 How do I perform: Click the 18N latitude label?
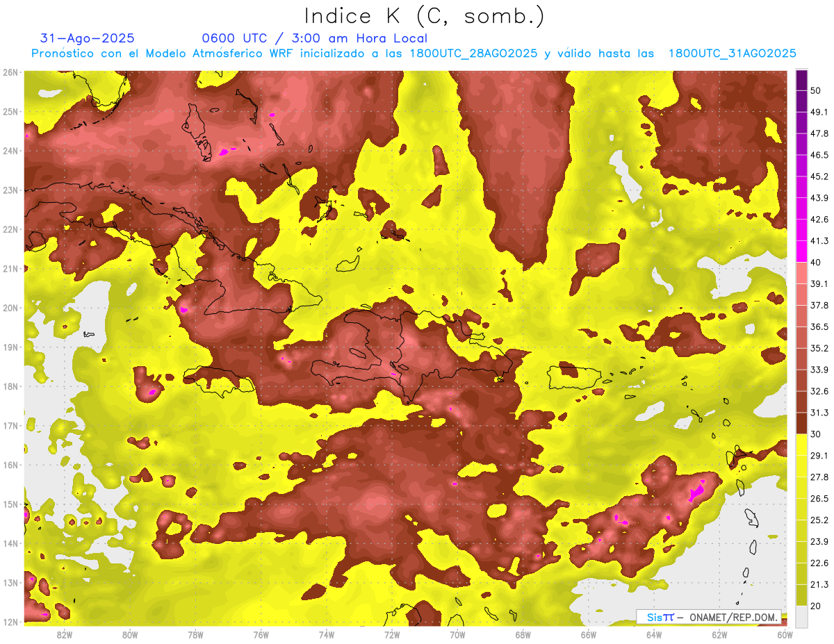[10, 386]
